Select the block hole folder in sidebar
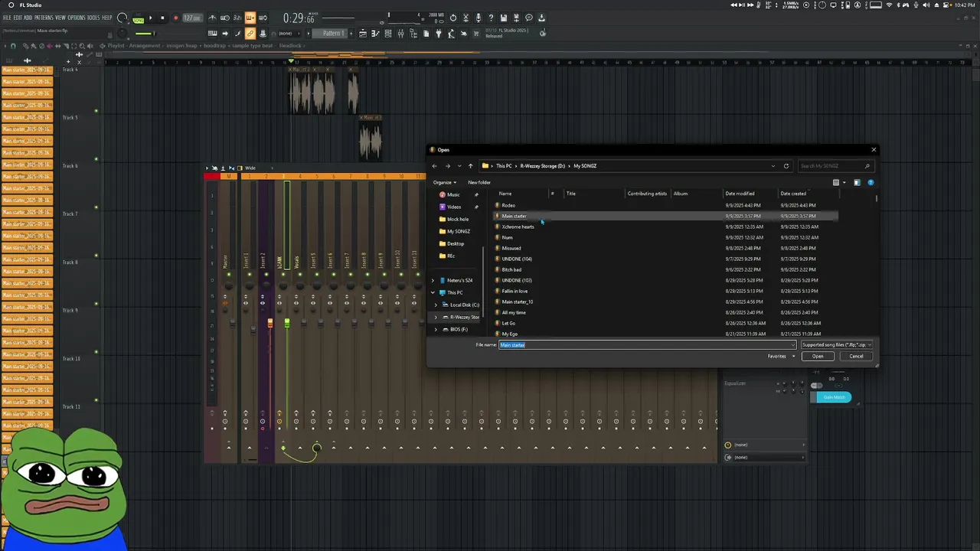 (x=457, y=219)
